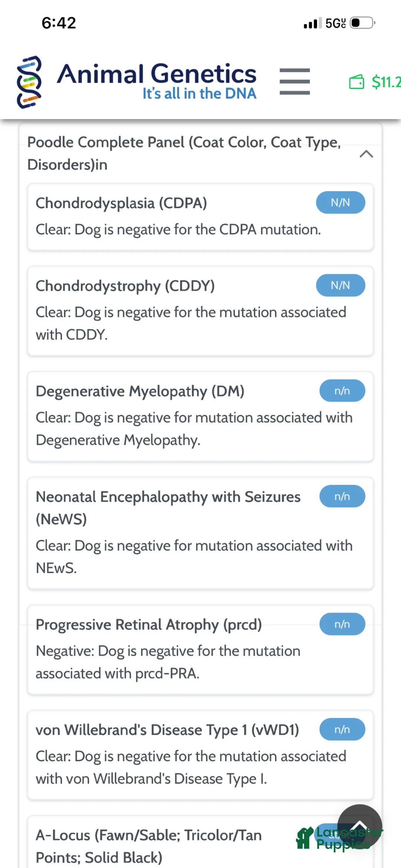This screenshot has height=868, width=401.
Task: Open the $11.2 wallet balance amount
Action: (x=386, y=82)
